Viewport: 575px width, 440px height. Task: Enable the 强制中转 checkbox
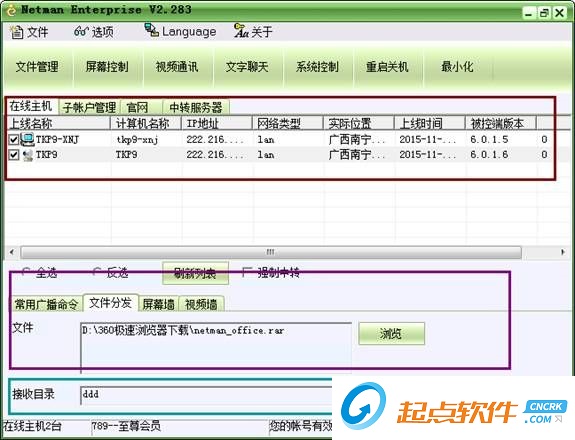click(x=247, y=272)
